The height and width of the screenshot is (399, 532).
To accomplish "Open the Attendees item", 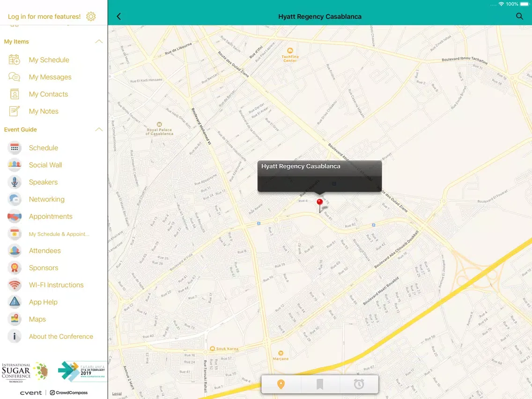I will tap(45, 251).
